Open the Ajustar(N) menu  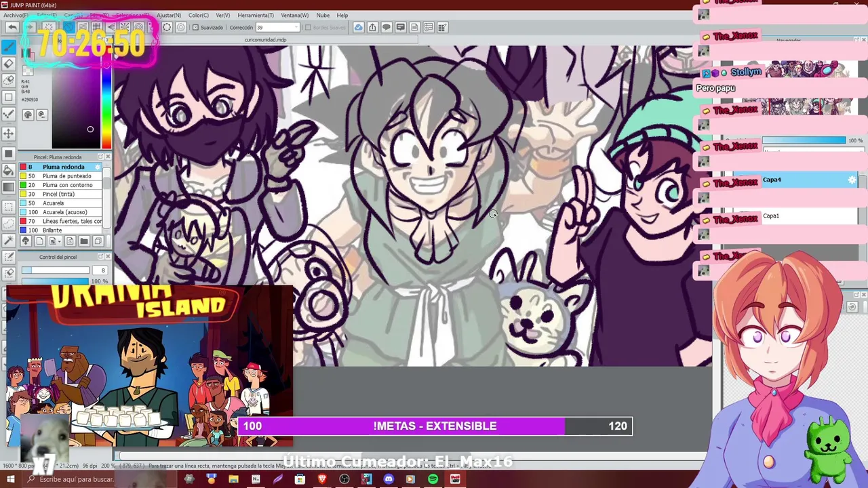click(x=169, y=15)
